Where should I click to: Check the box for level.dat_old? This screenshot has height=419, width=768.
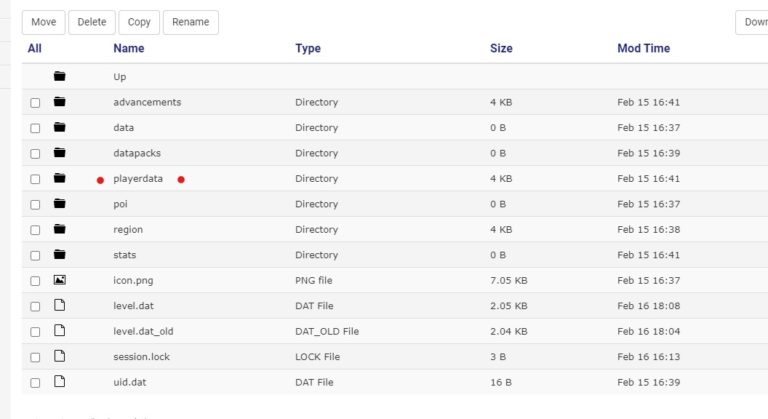coord(36,331)
